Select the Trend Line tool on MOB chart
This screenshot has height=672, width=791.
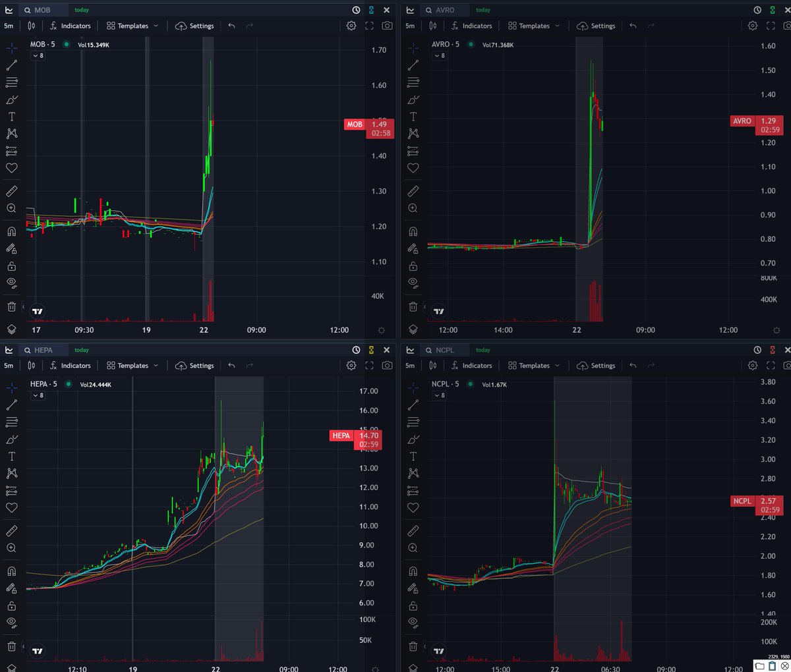[11, 65]
